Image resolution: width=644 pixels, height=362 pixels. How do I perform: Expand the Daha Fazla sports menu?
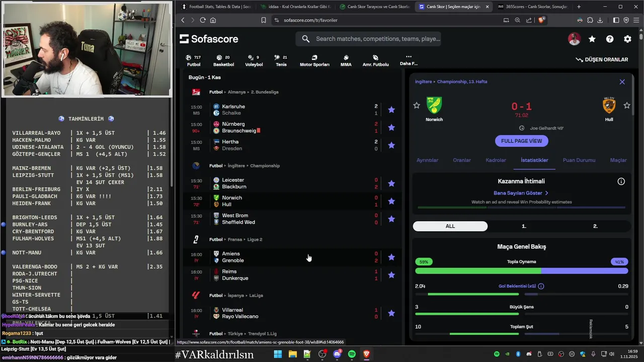409,60
